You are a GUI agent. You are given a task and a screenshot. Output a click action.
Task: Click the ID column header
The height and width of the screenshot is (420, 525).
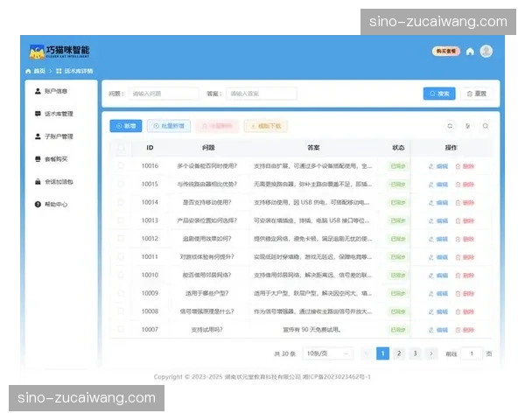click(150, 148)
